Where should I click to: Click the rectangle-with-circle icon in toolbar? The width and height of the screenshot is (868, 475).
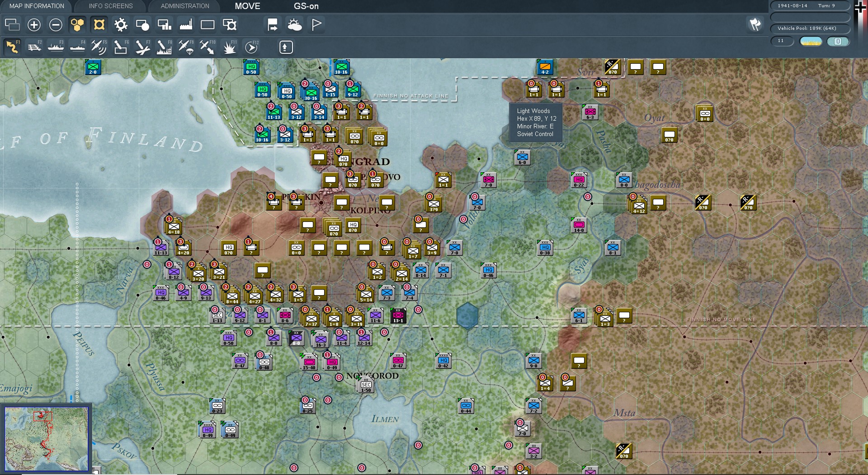142,25
